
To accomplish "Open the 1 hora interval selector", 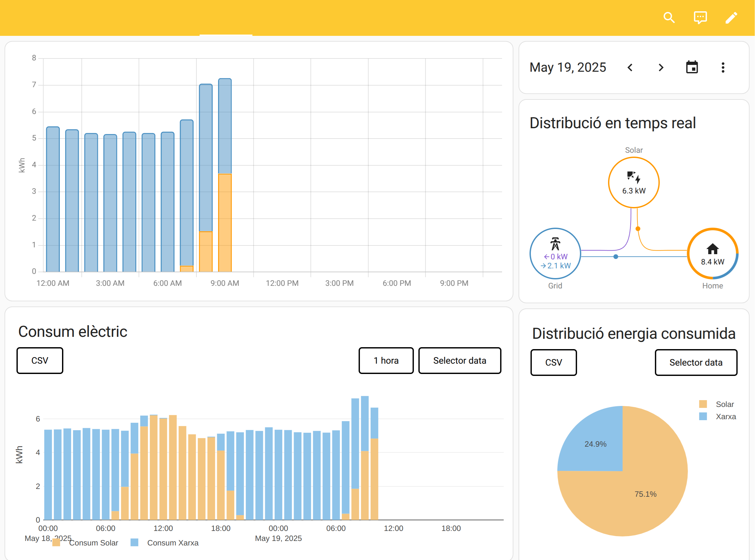I will pos(386,360).
